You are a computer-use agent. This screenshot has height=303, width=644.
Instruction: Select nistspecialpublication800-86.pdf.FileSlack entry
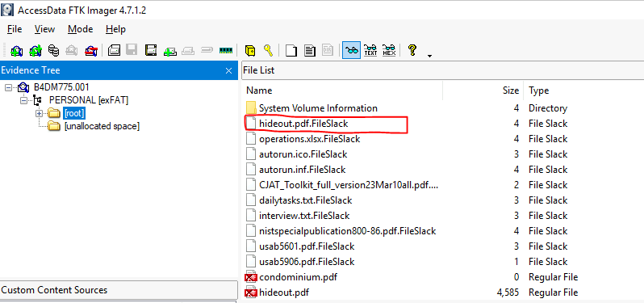(348, 231)
